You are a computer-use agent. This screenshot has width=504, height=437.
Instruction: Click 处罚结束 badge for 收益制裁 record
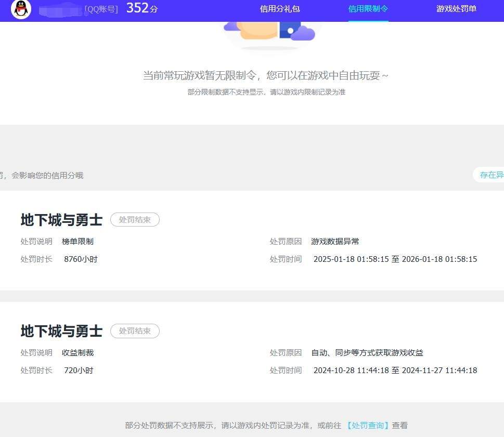135,331
